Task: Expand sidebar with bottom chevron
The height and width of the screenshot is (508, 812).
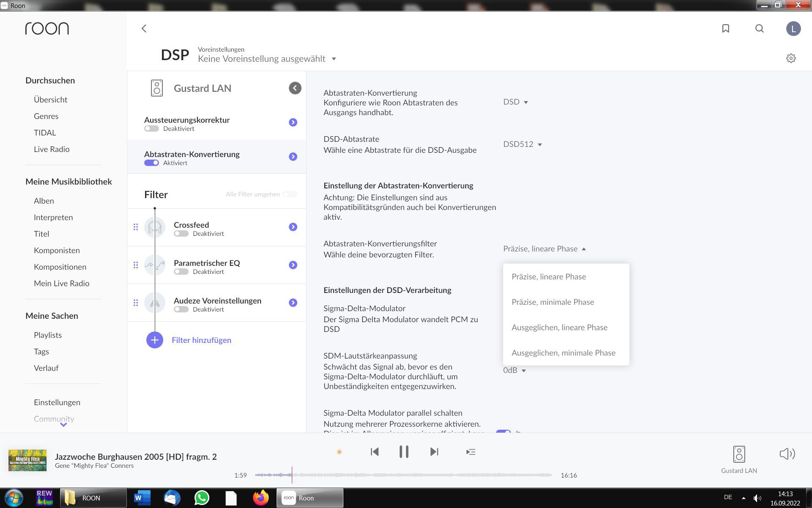Action: pos(63,425)
